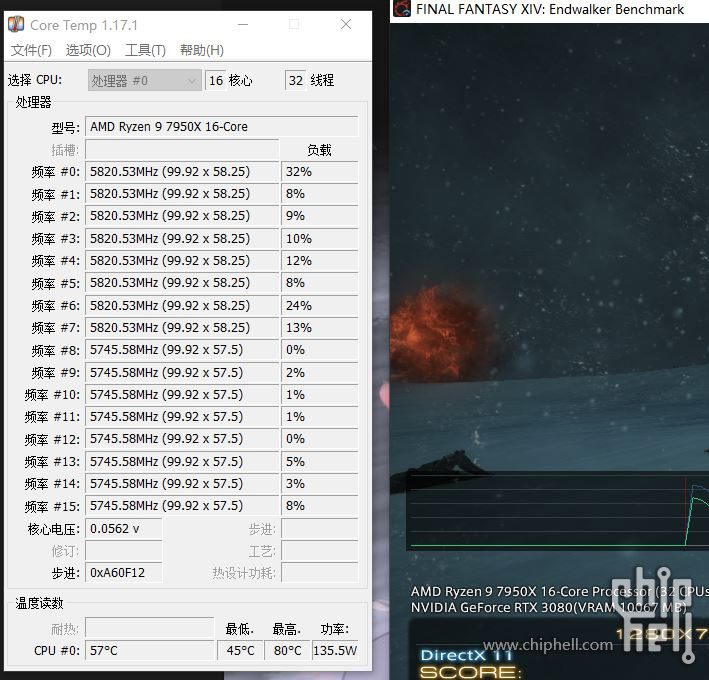Click the 24% load value for core #6
The image size is (709, 680).
click(x=320, y=306)
